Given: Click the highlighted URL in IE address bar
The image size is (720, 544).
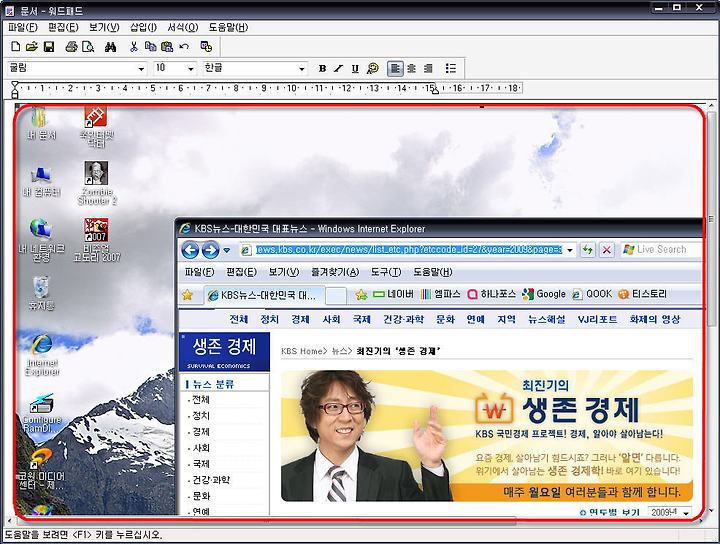Looking at the screenshot, I should [x=409, y=250].
